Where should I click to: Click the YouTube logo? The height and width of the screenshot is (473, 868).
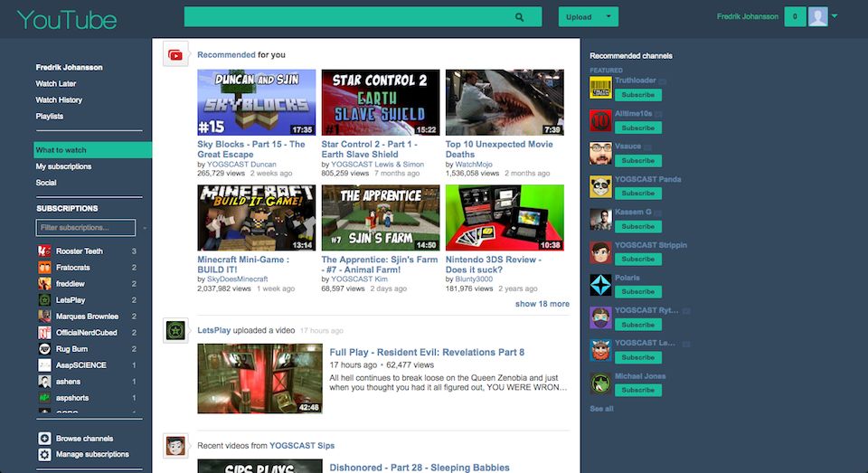pyautogui.click(x=67, y=20)
